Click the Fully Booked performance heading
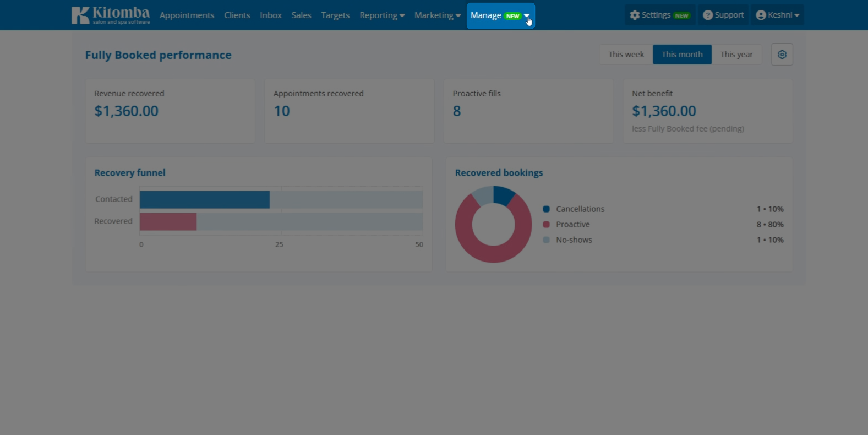868x435 pixels. [x=159, y=55]
